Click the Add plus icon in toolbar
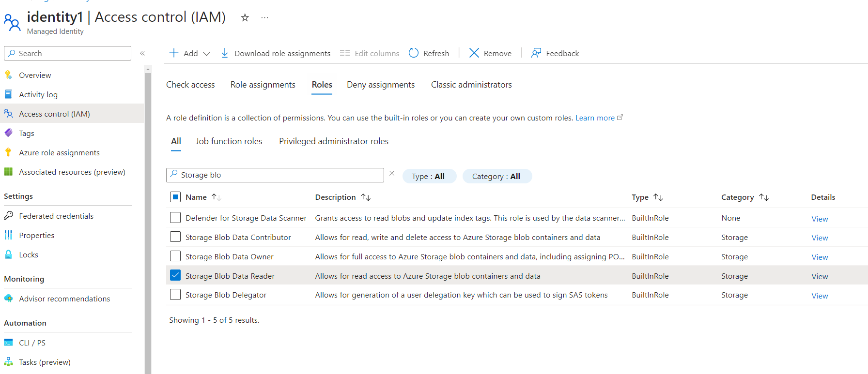The height and width of the screenshot is (374, 868). pos(174,53)
